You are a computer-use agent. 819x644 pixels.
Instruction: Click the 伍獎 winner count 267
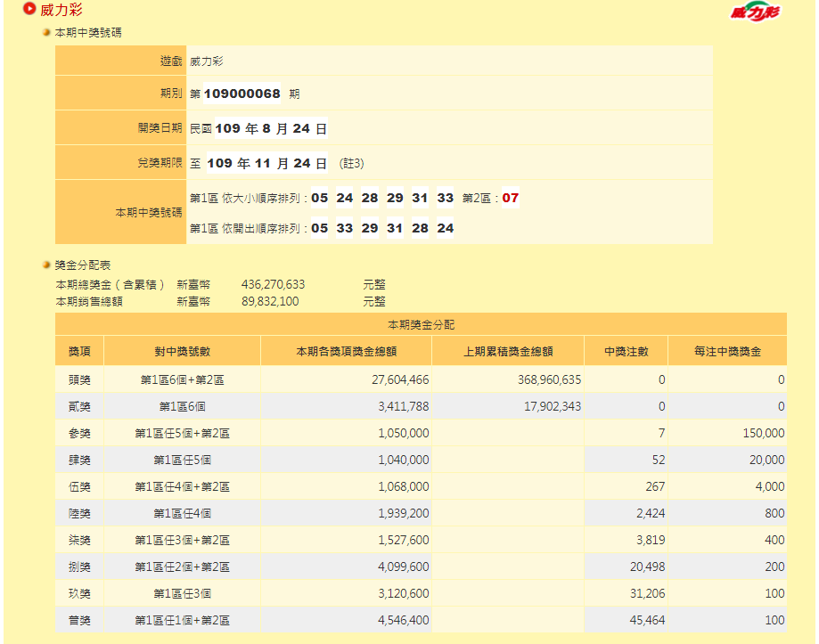pyautogui.click(x=656, y=487)
